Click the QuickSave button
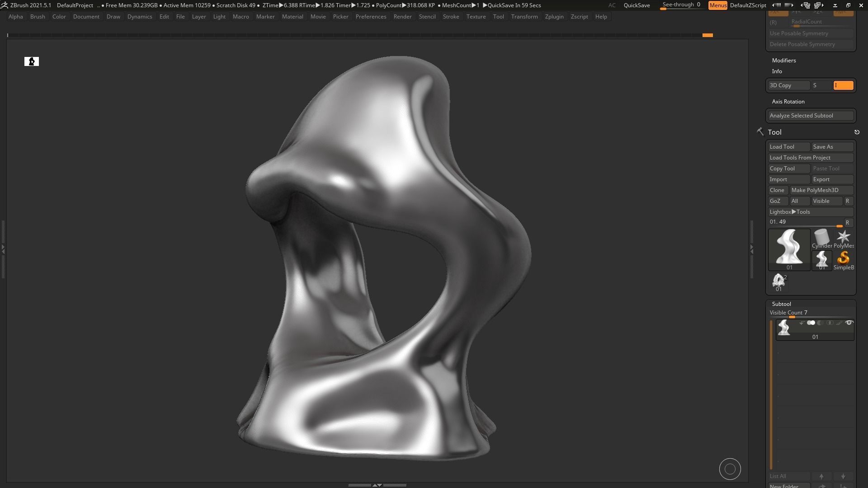 (637, 5)
